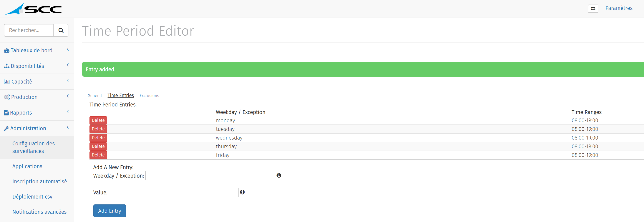Click the Add Entry button

[x=109, y=211]
